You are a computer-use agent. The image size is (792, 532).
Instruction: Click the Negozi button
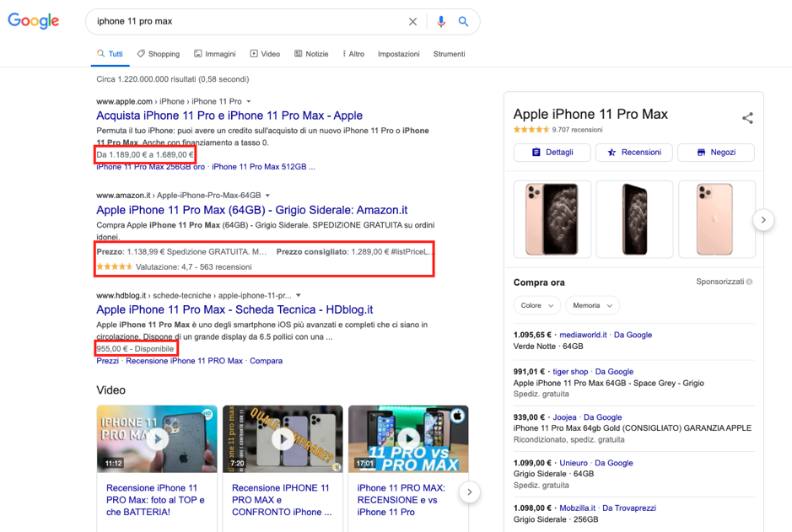[x=716, y=153]
